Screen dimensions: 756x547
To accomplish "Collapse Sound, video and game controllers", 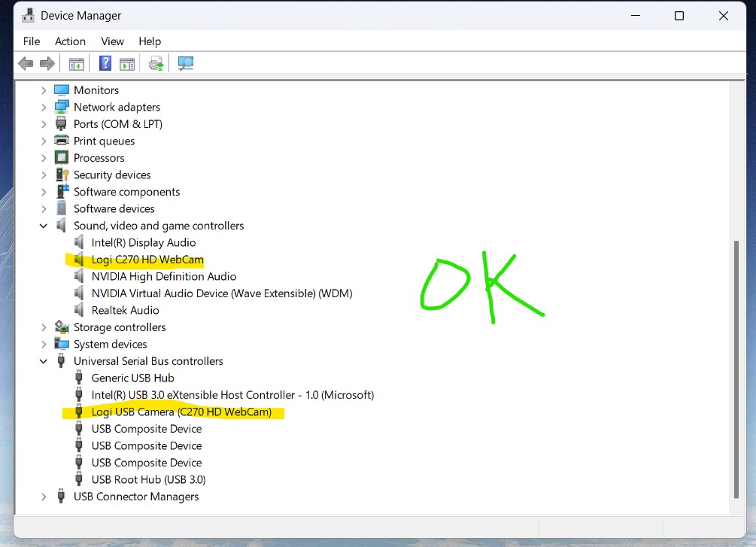I will click(x=44, y=226).
